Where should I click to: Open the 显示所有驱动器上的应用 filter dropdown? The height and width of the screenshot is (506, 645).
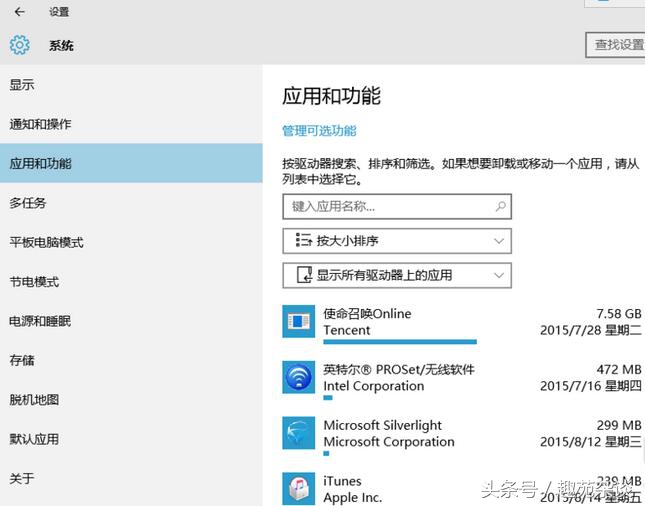click(397, 275)
